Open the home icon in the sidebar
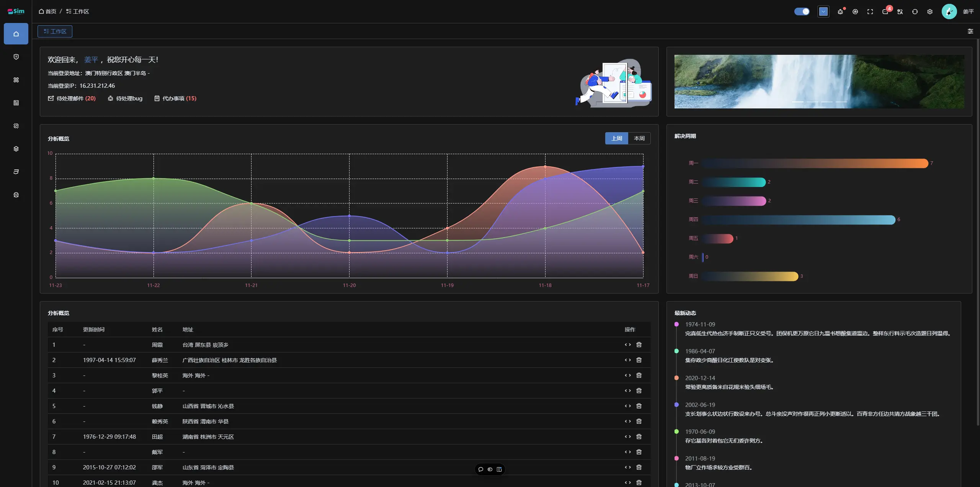Screen dimensions: 980x487 point(16,34)
